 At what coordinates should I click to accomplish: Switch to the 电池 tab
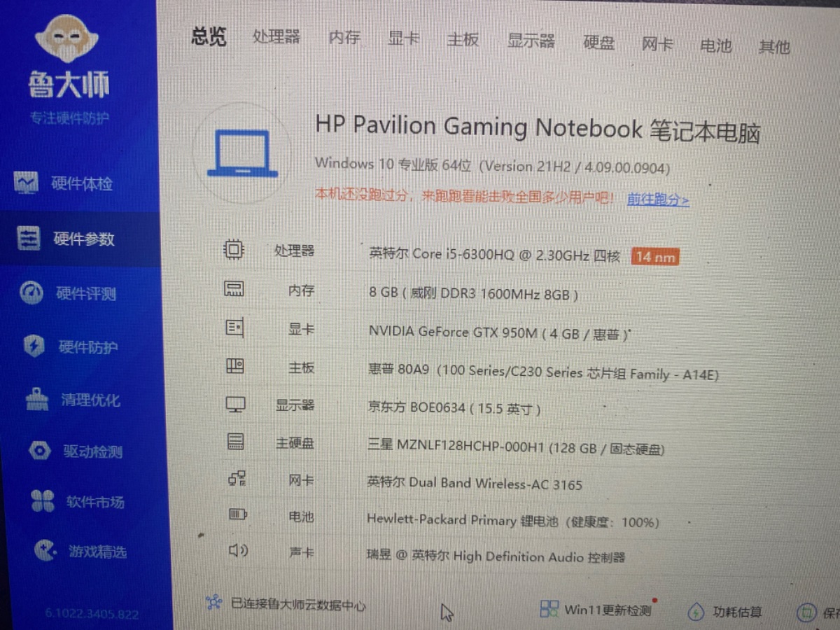click(x=715, y=45)
